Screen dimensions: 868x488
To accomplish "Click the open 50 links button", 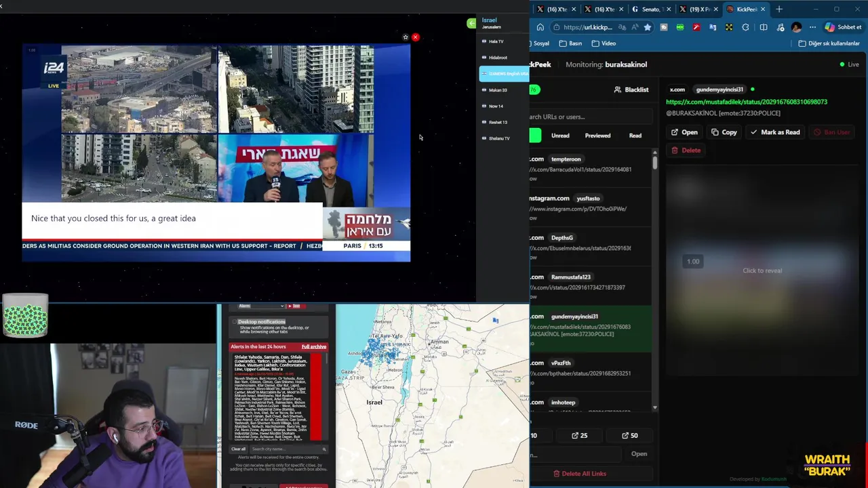I will (x=630, y=436).
